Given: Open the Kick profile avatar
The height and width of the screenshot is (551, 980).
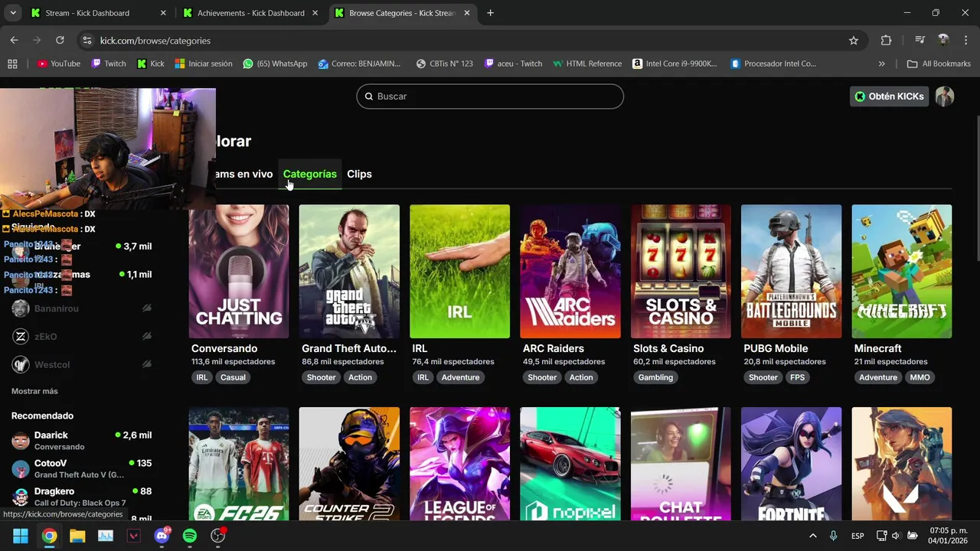Looking at the screenshot, I should click(x=945, y=96).
